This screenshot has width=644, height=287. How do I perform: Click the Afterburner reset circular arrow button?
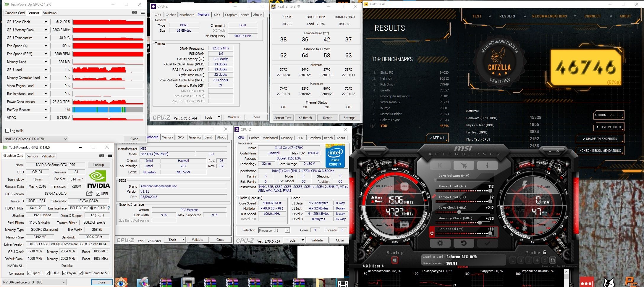pyautogui.click(x=464, y=243)
